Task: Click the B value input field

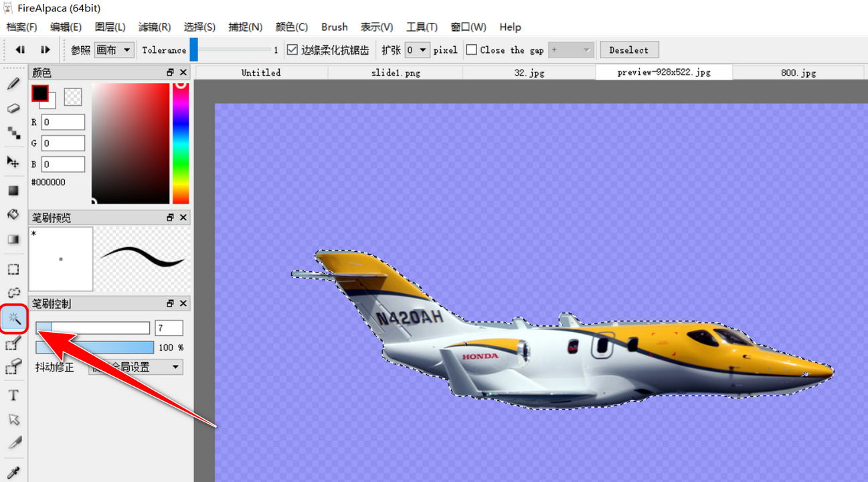Action: point(64,164)
